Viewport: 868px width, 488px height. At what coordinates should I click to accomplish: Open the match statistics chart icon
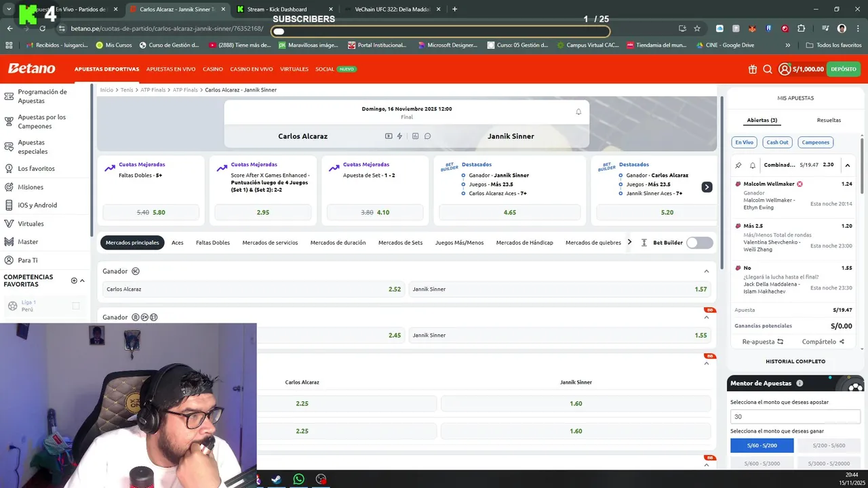(x=416, y=136)
